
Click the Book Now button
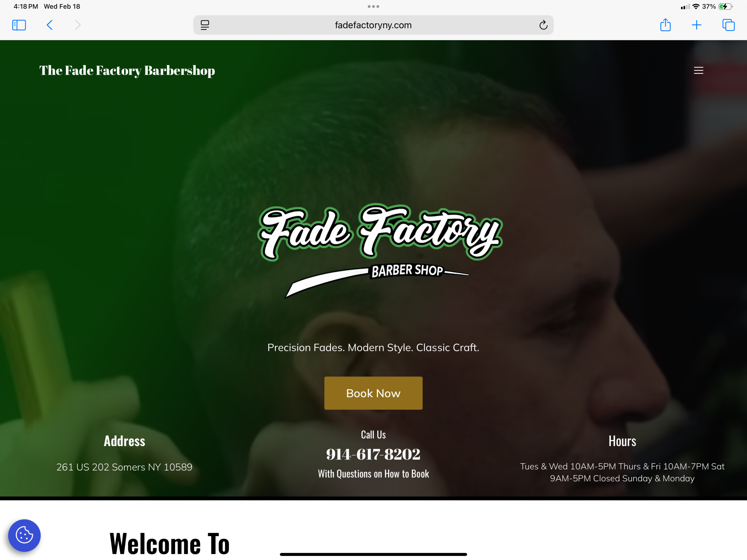click(x=373, y=393)
